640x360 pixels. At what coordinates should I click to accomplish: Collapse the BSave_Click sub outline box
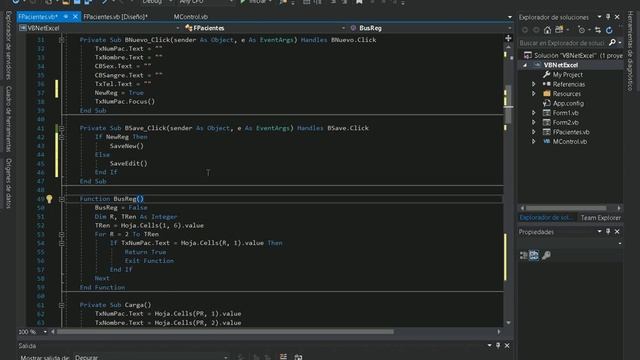[x=61, y=128]
